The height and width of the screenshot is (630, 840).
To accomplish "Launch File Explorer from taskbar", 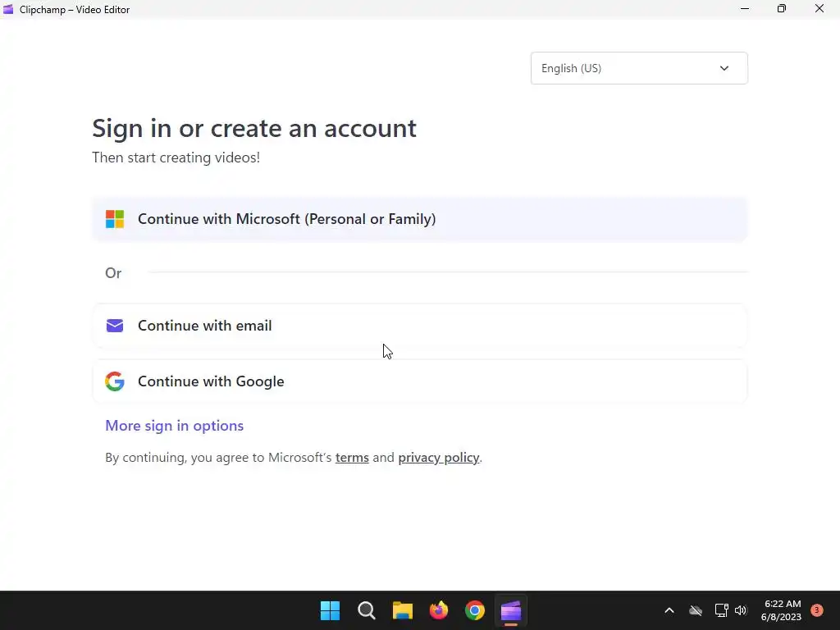I will pyautogui.click(x=402, y=610).
